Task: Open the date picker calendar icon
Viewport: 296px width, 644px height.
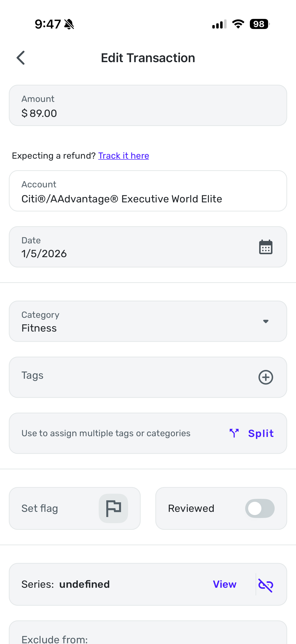Action: click(266, 247)
